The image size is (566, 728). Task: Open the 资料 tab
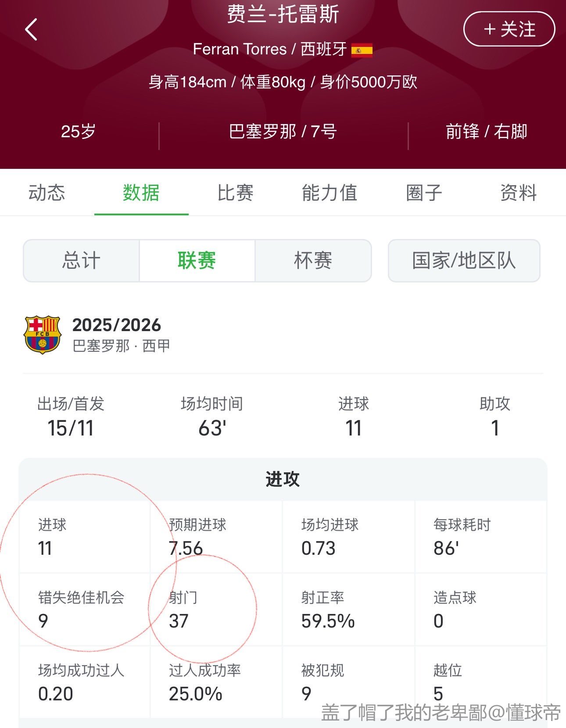point(518,193)
